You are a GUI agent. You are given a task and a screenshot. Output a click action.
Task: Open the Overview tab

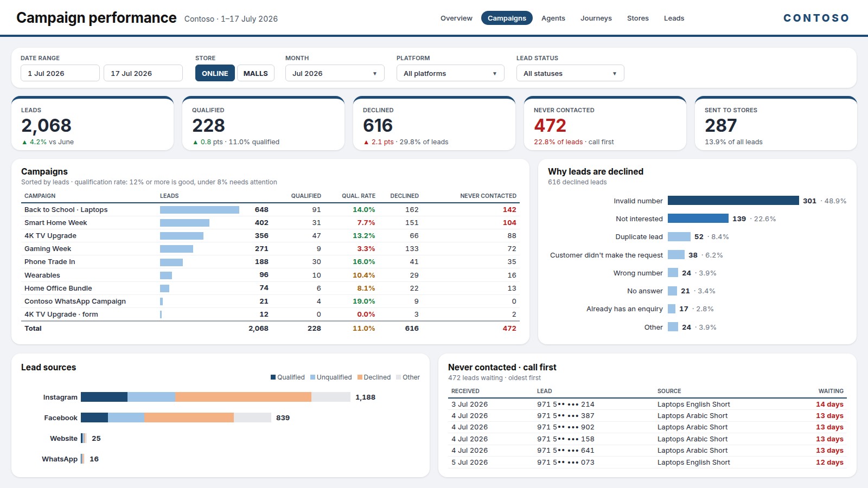click(456, 18)
